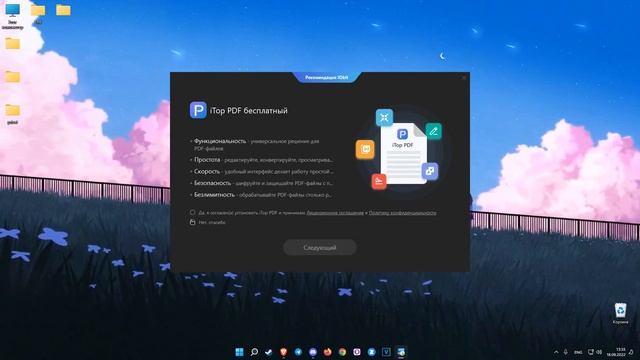
Task: Click the iTop PDF document illustration
Action: [x=403, y=153]
